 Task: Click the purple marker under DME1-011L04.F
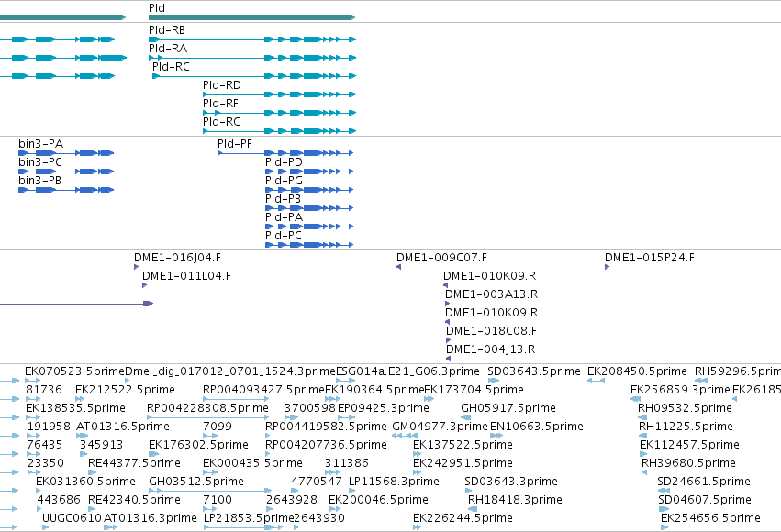(x=144, y=285)
